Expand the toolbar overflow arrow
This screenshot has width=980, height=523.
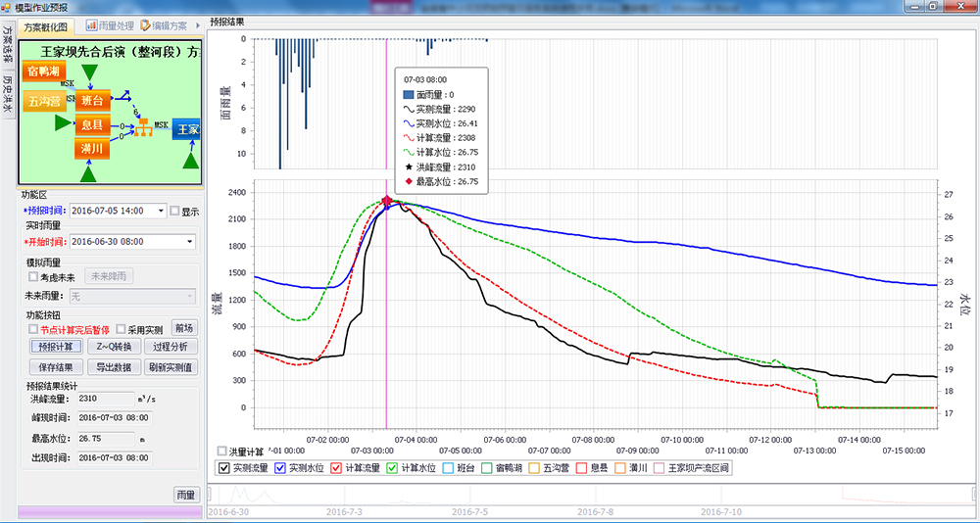[198, 25]
